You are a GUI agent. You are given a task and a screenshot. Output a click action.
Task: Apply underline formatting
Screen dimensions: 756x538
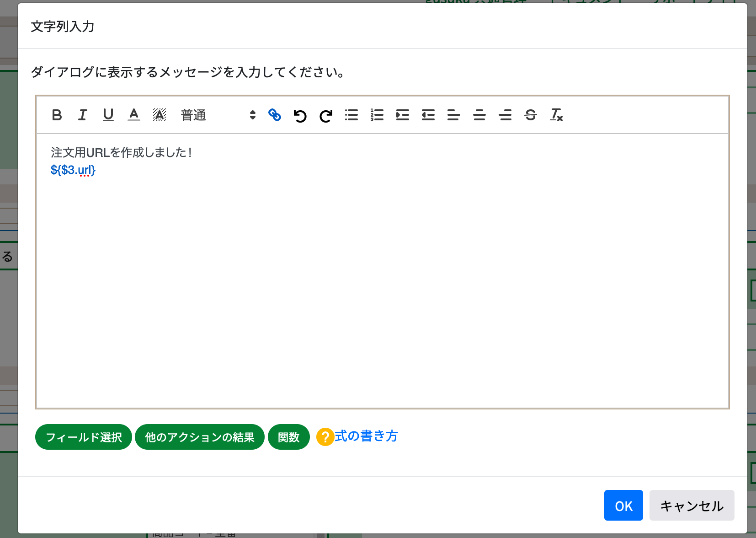(x=108, y=115)
